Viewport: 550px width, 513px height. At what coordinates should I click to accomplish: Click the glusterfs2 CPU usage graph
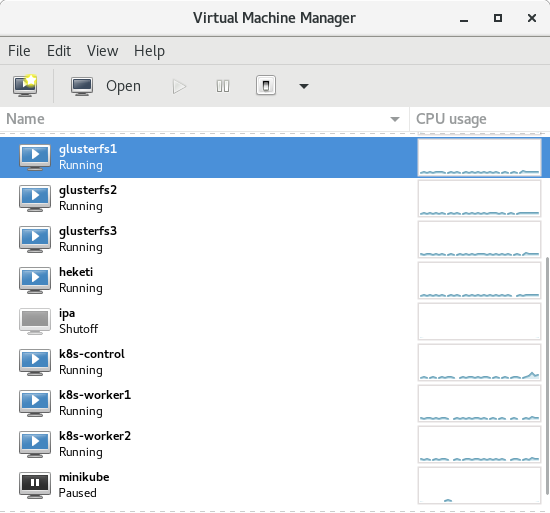(x=479, y=198)
